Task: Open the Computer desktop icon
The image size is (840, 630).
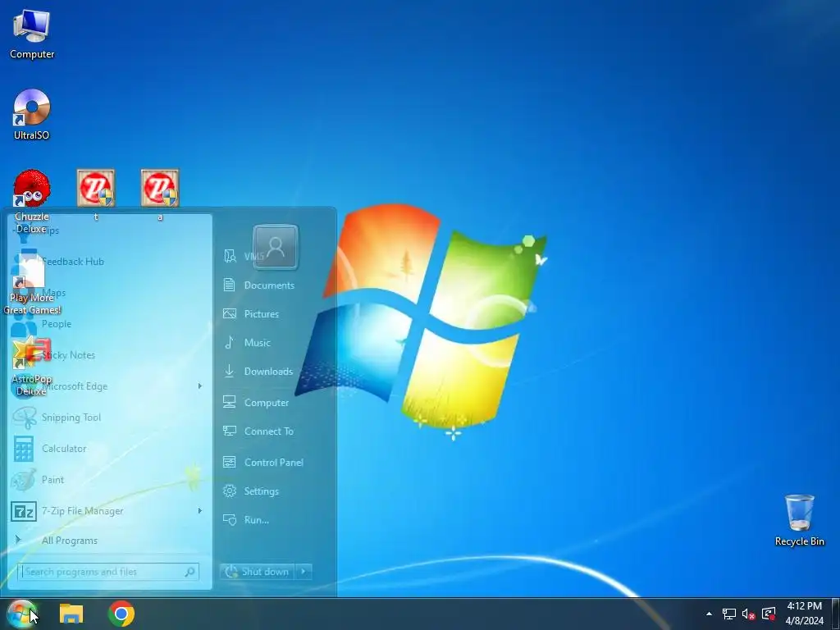Action: (32, 34)
